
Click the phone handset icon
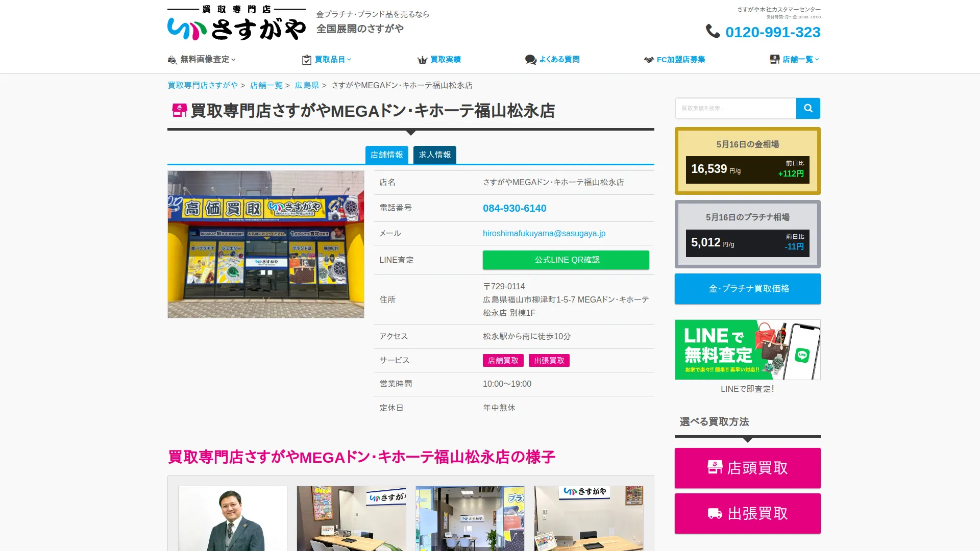point(713,31)
